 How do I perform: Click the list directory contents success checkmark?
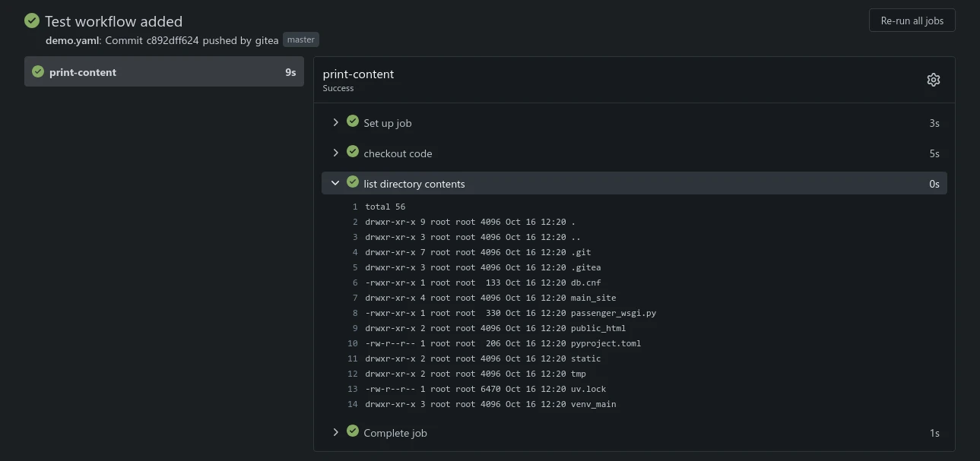pos(353,182)
